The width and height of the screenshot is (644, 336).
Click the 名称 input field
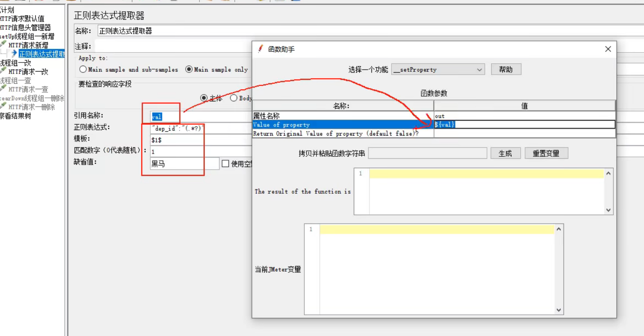370,31
